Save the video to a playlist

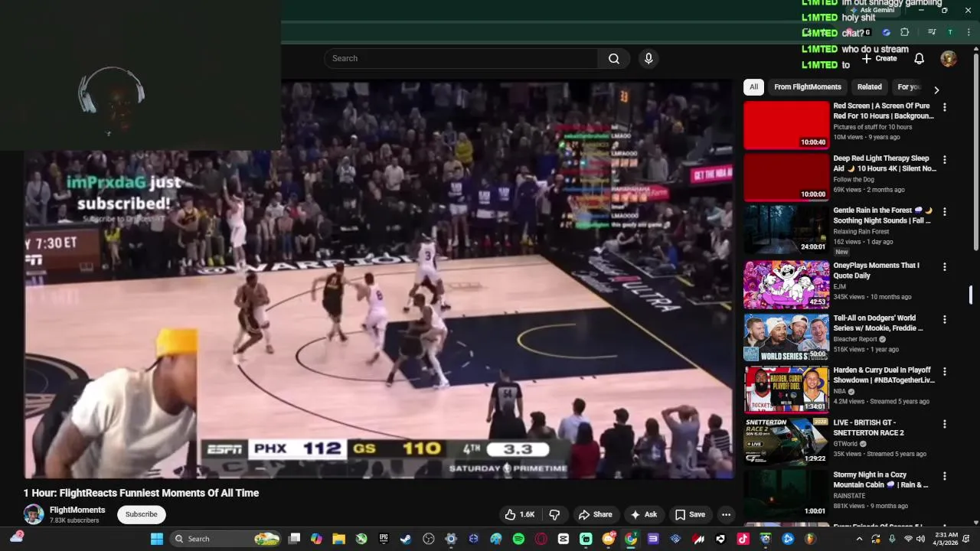(x=690, y=514)
